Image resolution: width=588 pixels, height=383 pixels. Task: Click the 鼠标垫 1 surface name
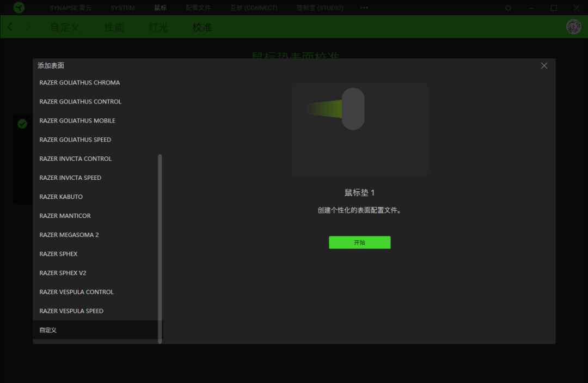[359, 193]
